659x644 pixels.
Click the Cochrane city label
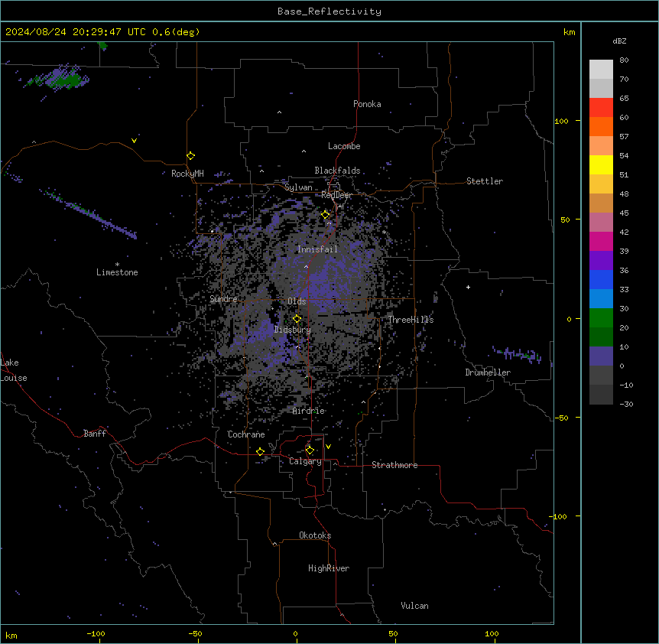[246, 434]
